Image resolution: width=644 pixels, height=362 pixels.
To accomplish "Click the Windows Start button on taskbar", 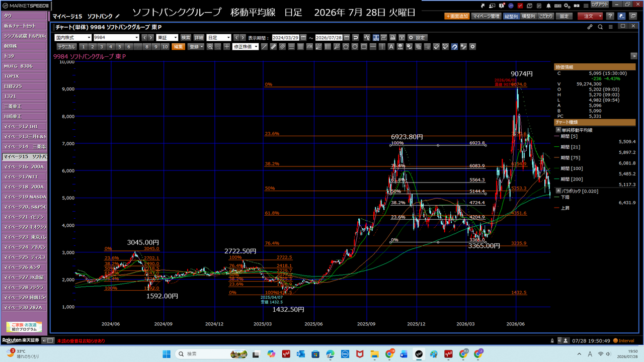I will [166, 354].
